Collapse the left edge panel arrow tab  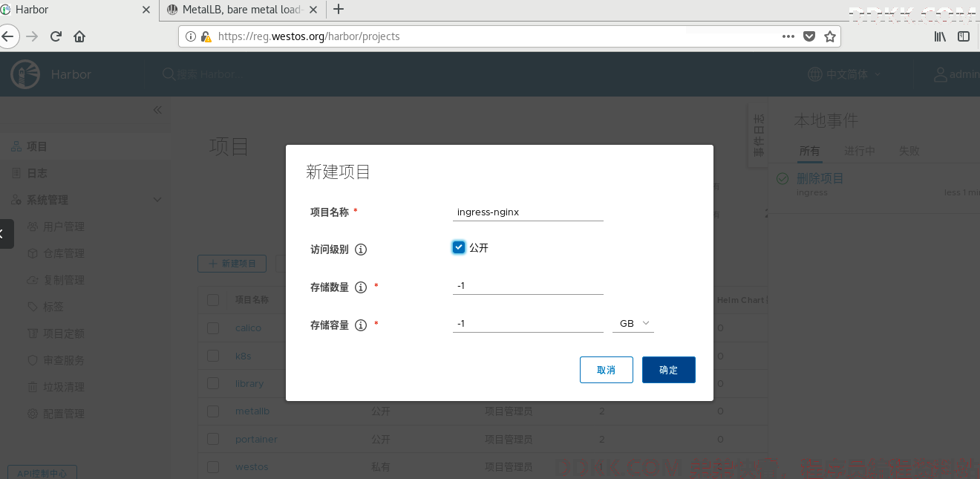[6, 234]
